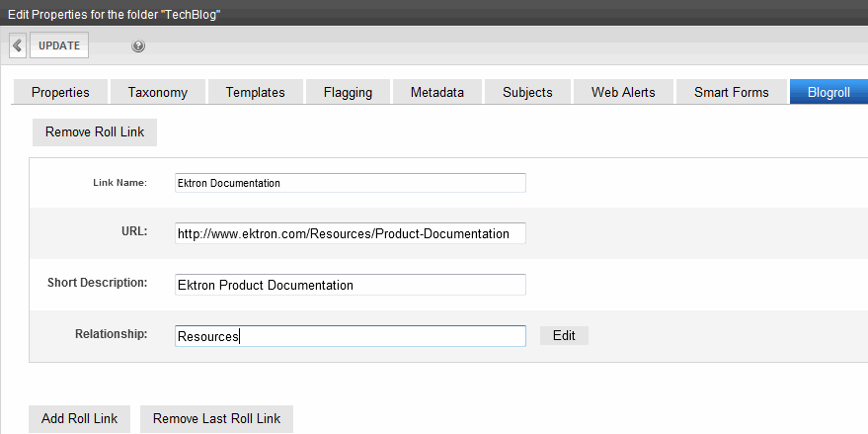The width and height of the screenshot is (868, 434).
Task: Click the UPDATE button
Action: (59, 45)
